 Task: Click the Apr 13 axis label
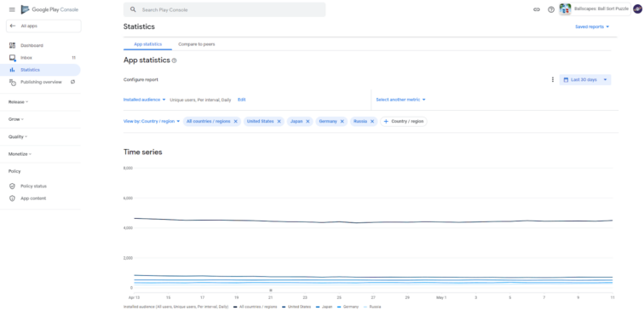click(134, 297)
